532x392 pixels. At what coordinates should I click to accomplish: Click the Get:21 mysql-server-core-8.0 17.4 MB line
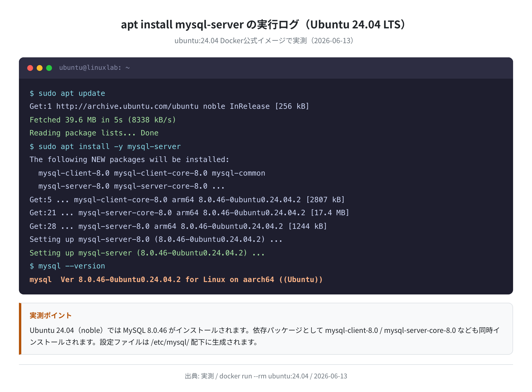tap(189, 213)
